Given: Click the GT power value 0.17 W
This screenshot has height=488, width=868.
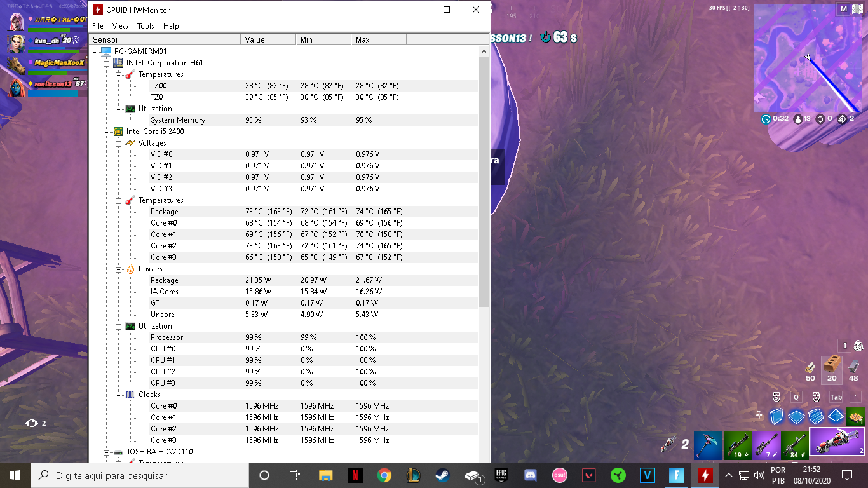Looking at the screenshot, I should pos(257,303).
